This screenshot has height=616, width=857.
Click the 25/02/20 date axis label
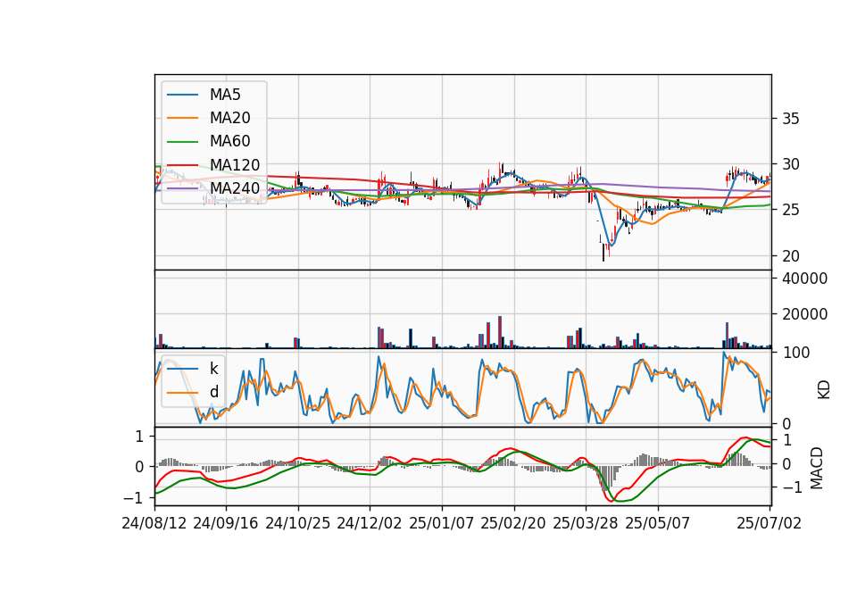(x=513, y=523)
